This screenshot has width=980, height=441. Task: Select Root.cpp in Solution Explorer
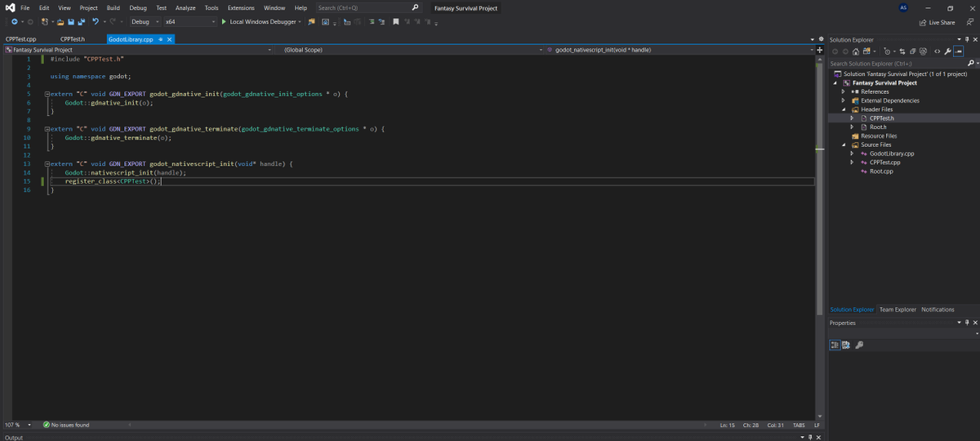coord(881,171)
